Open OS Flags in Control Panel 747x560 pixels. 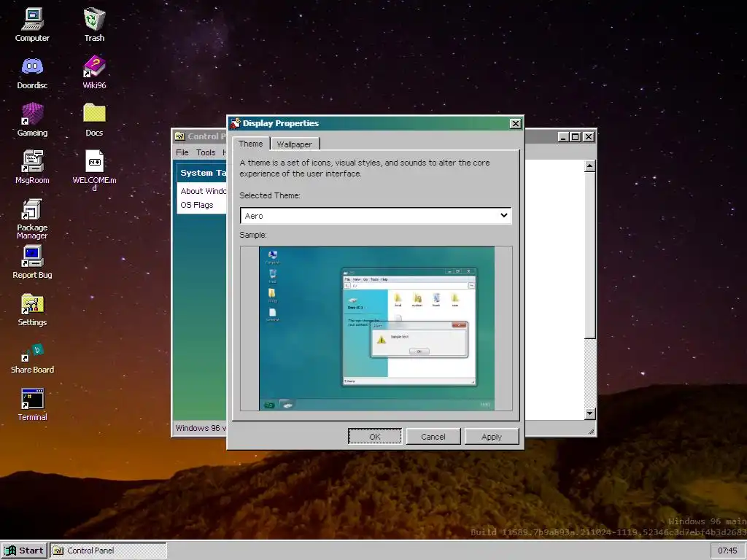197,205
